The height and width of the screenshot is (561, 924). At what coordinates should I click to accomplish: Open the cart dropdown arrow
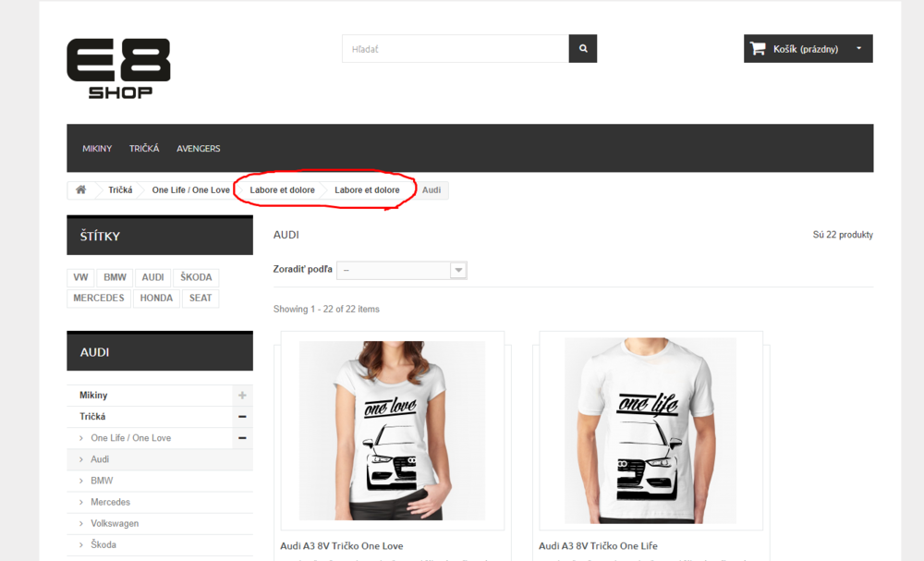click(x=858, y=48)
